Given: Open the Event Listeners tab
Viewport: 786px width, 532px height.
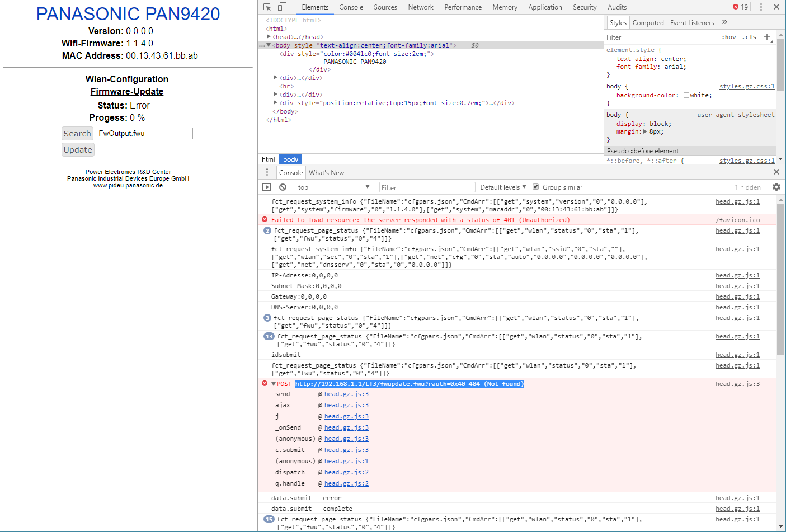Looking at the screenshot, I should click(x=692, y=23).
